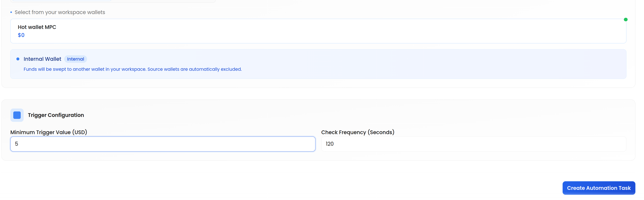Click the Hot wallet MPC name text

[x=37, y=27]
